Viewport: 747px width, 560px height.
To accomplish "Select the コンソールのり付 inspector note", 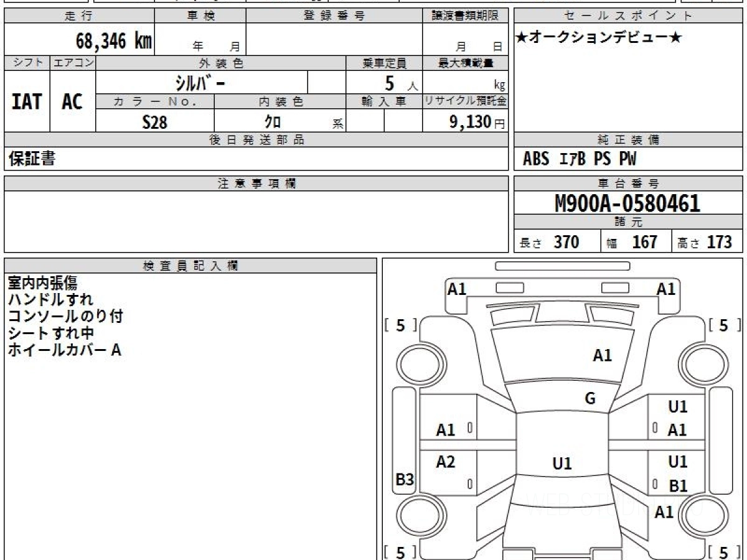I will point(65,316).
